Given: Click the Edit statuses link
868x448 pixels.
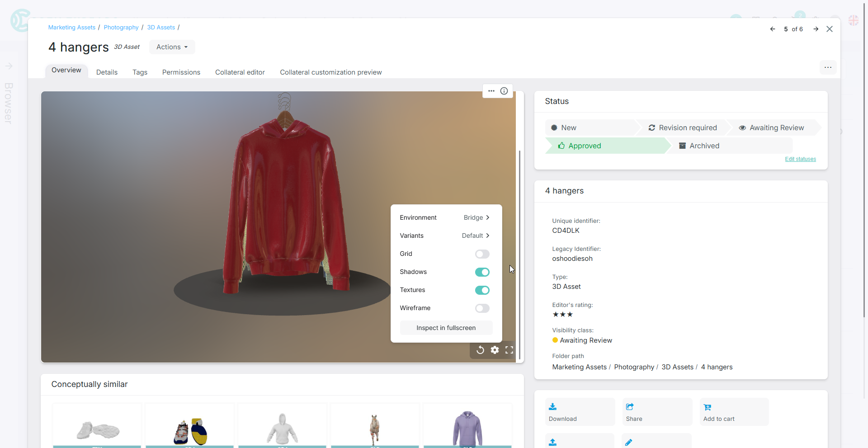Looking at the screenshot, I should click(x=800, y=159).
